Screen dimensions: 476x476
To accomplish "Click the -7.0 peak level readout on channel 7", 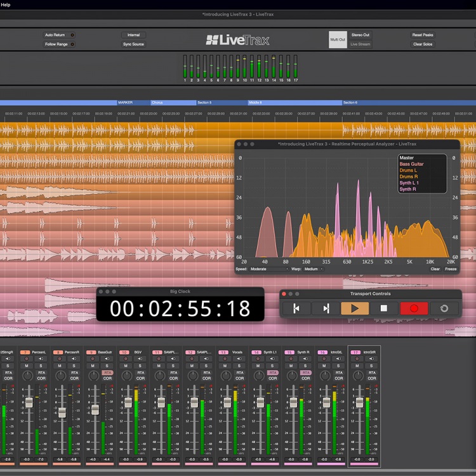I will 41,459.
